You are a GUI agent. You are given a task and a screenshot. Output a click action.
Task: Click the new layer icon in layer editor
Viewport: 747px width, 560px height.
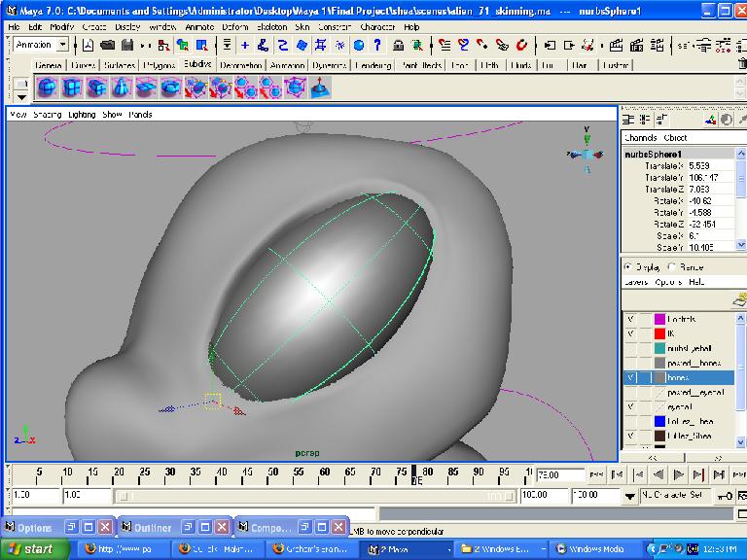pos(739,300)
